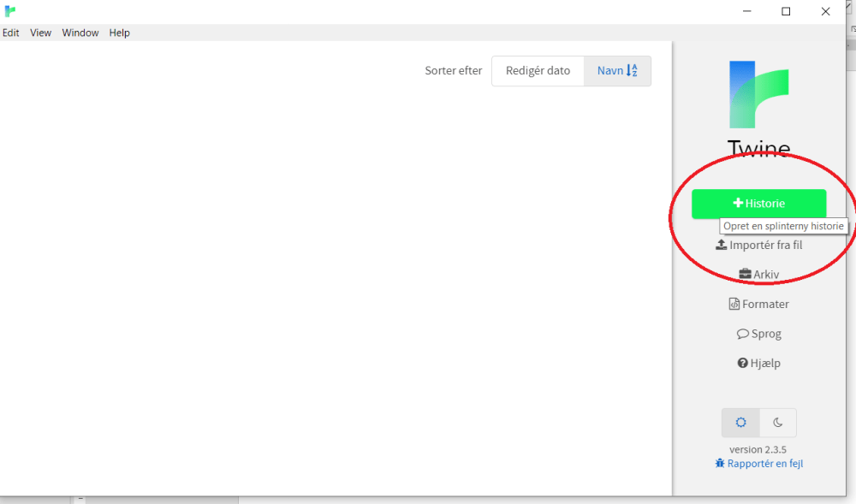Image resolution: width=856 pixels, height=504 pixels.
Task: Switch to light theme with sun button
Action: pos(740,423)
